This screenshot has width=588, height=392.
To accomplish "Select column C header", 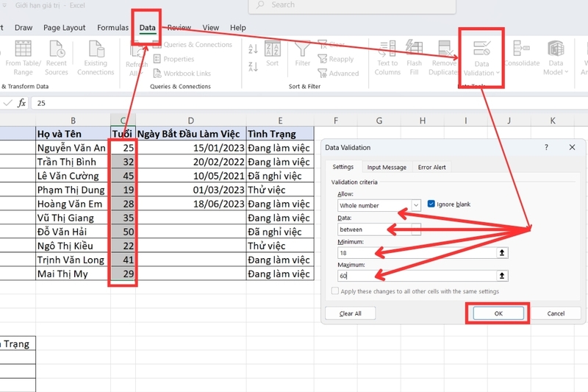I will 123,121.
